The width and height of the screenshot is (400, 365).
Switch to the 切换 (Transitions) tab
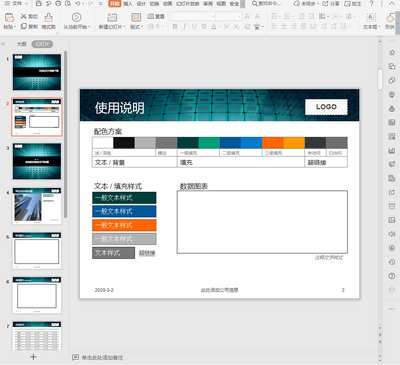click(x=154, y=4)
